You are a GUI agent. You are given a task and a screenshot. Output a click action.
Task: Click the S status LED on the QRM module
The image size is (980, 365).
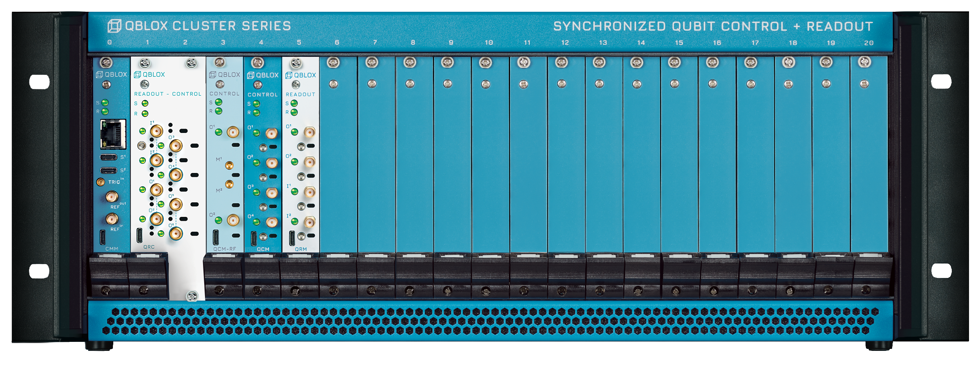(294, 104)
